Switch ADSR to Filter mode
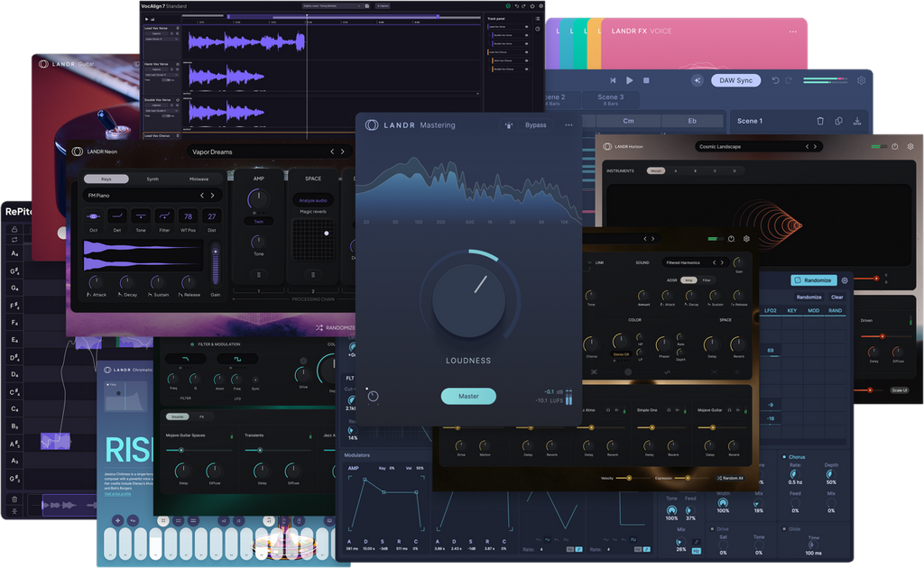The height and width of the screenshot is (568, 924). coord(707,280)
